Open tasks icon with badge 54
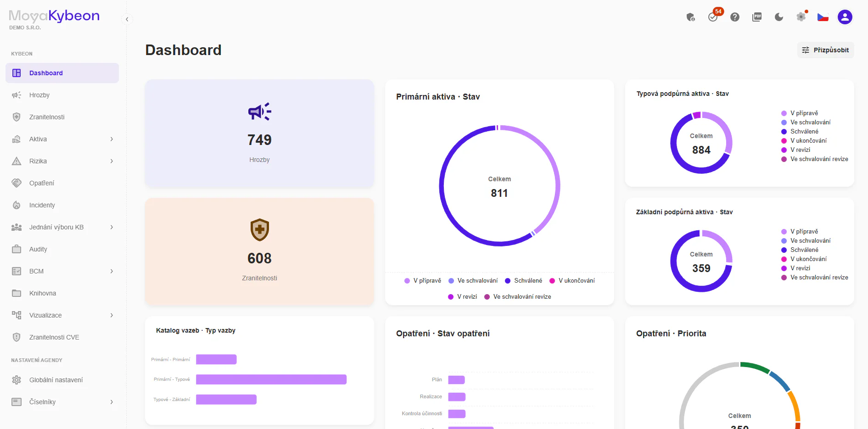868x429 pixels. pyautogui.click(x=713, y=17)
